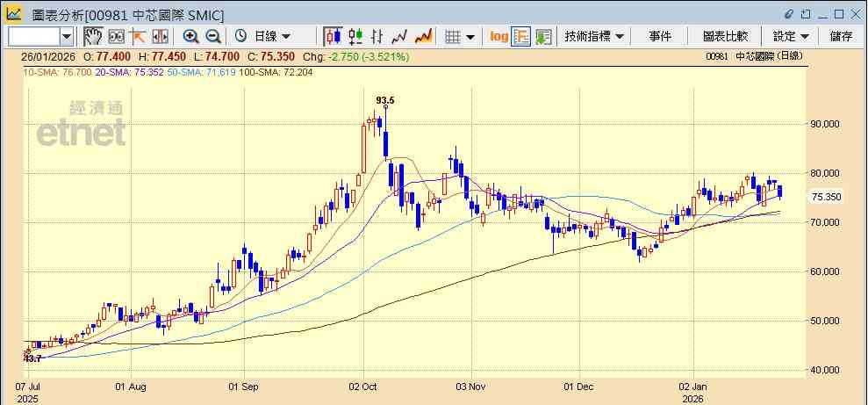Image resolution: width=868 pixels, height=405 pixels.
Task: Click the 50-SMA: 71.619 legend label
Action: (201, 72)
